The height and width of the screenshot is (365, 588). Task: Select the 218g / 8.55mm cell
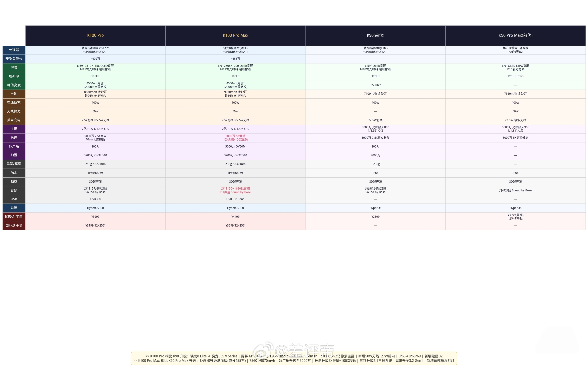coord(96,164)
